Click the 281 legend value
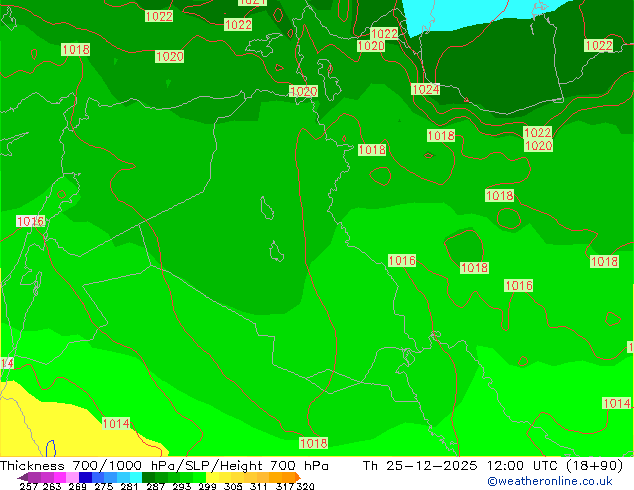 point(129,486)
